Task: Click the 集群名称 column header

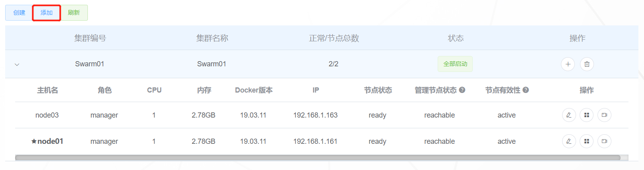Action: pyautogui.click(x=212, y=38)
